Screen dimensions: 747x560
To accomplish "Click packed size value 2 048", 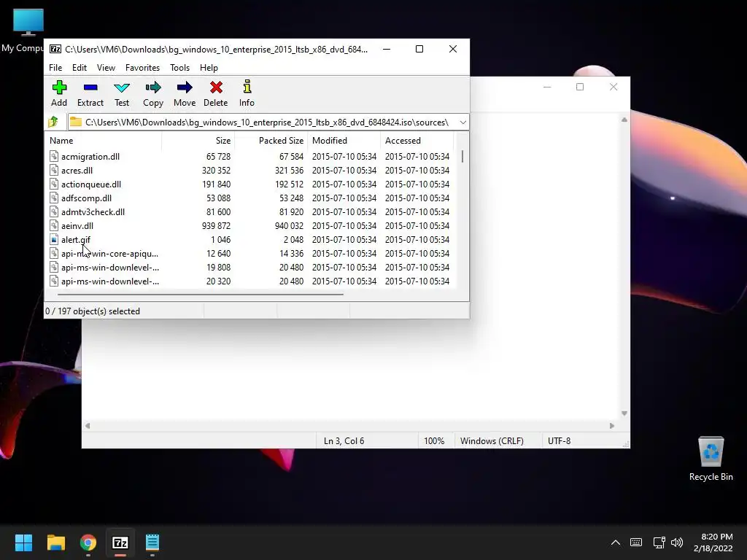I will click(x=293, y=239).
